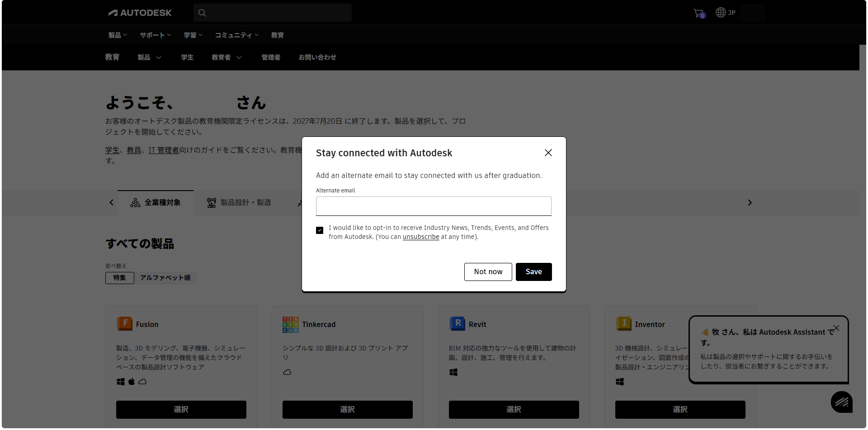Click the Not now button

point(488,272)
